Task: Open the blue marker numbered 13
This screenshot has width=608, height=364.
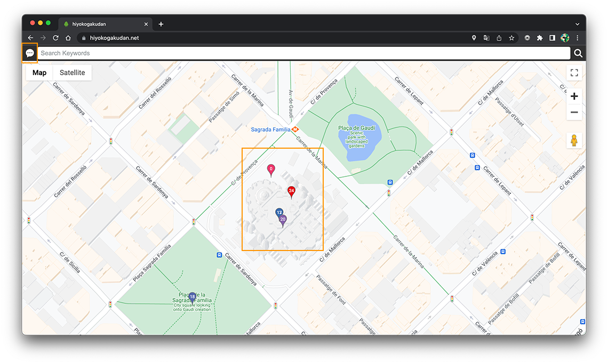Action: click(279, 212)
